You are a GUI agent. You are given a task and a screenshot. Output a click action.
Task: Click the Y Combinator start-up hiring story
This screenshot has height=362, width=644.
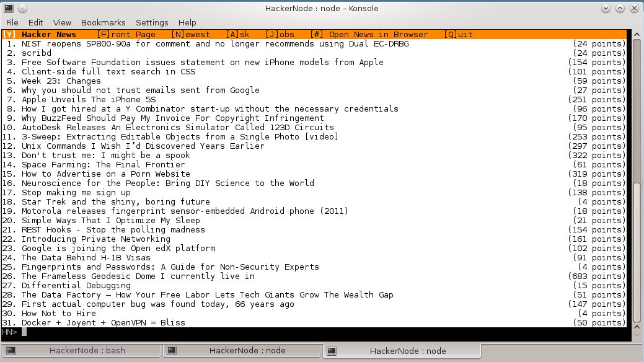pos(210,109)
